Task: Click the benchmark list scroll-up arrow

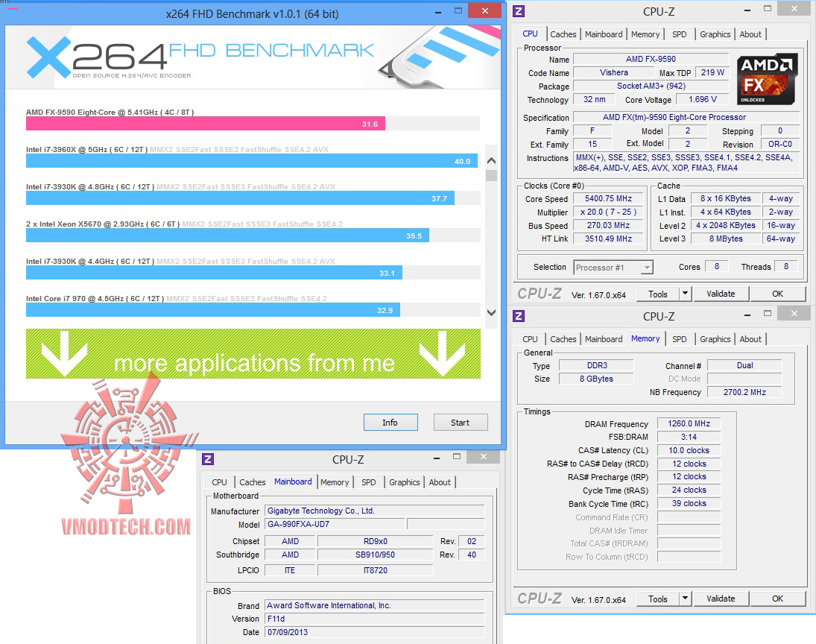Action: (x=491, y=161)
